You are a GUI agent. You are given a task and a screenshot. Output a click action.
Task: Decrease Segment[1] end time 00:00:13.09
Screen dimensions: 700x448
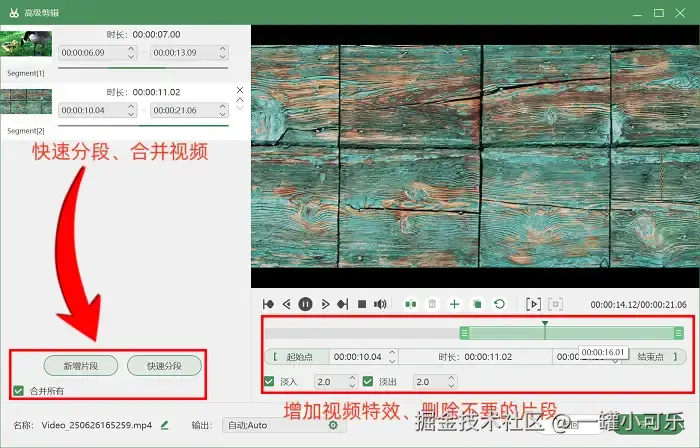point(223,56)
